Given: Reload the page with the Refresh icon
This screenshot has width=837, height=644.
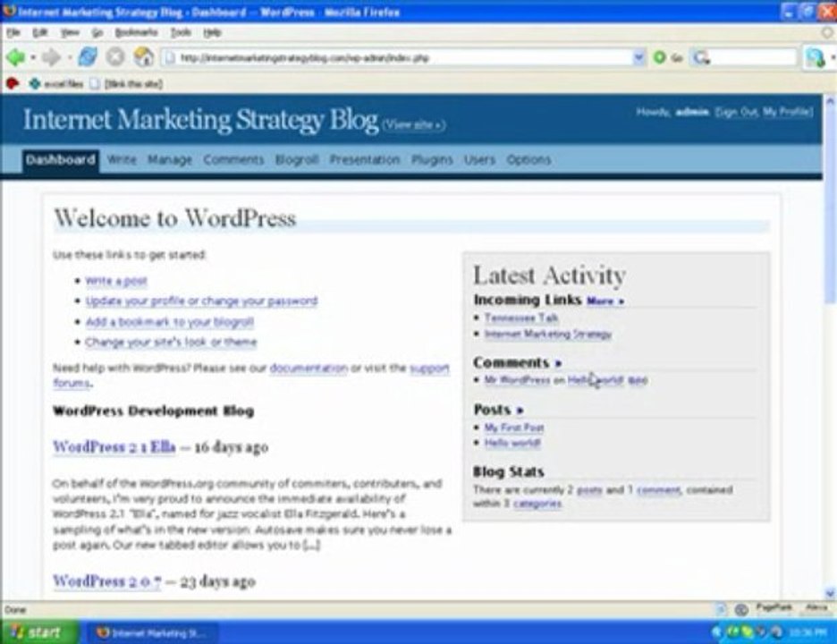Looking at the screenshot, I should [88, 56].
